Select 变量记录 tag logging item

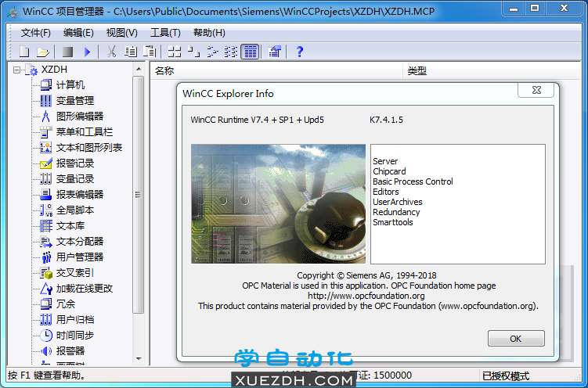75,179
